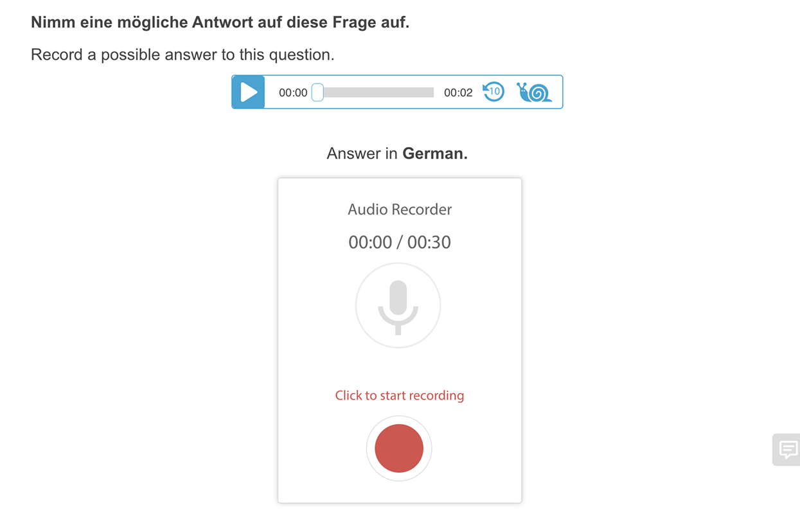Click the "Record a possible answer" English text

click(182, 55)
